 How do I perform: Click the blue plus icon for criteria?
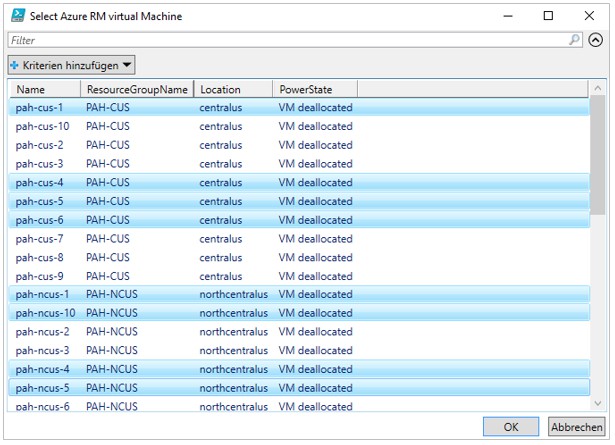click(15, 65)
